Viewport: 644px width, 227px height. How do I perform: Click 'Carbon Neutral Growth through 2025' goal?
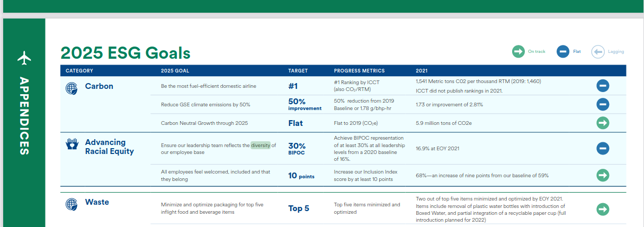click(x=204, y=123)
